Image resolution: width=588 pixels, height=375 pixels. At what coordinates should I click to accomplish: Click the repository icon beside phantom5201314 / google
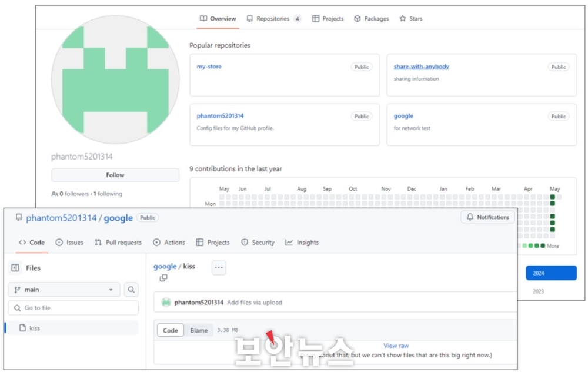pos(18,217)
